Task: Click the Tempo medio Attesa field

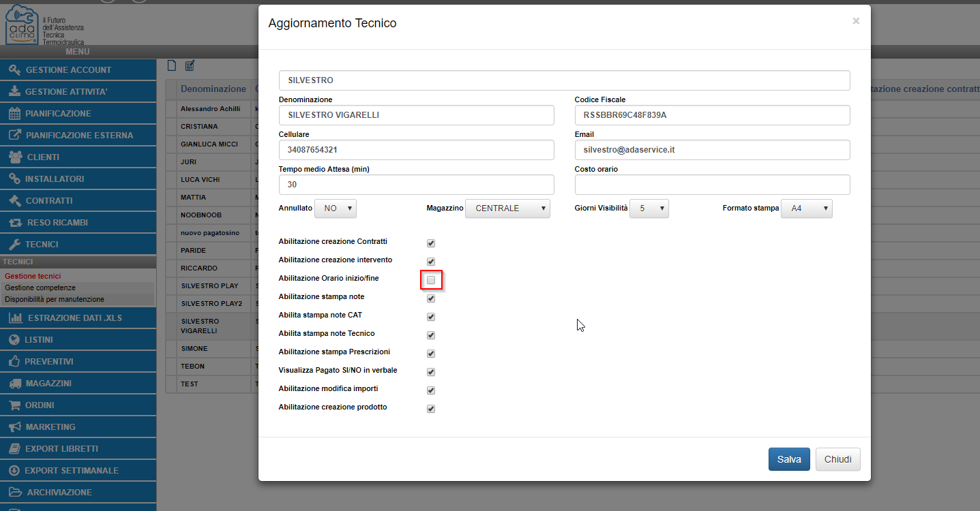Action: point(417,185)
